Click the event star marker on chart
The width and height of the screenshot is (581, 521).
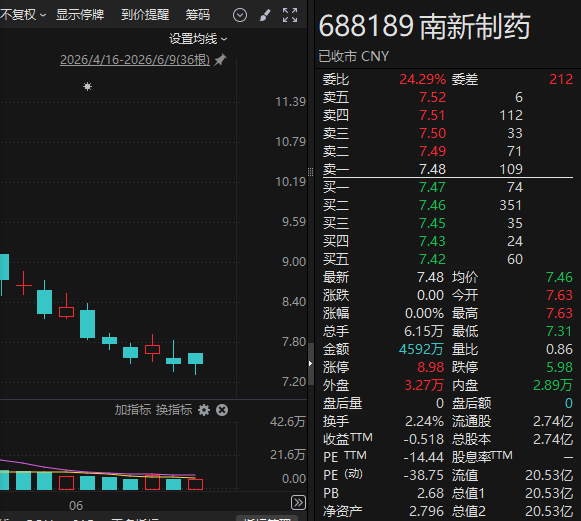click(x=87, y=87)
